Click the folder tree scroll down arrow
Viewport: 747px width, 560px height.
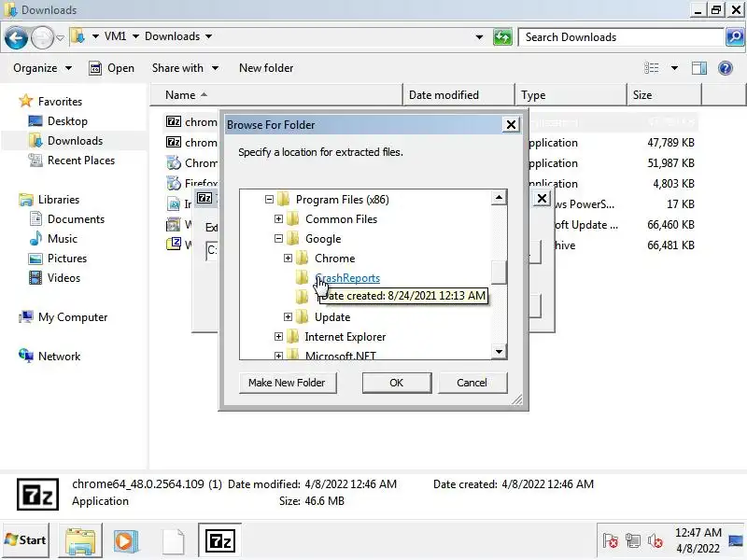click(x=499, y=352)
